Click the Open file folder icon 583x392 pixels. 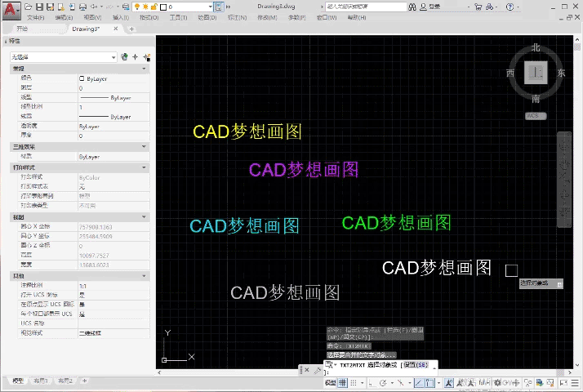tap(29, 7)
